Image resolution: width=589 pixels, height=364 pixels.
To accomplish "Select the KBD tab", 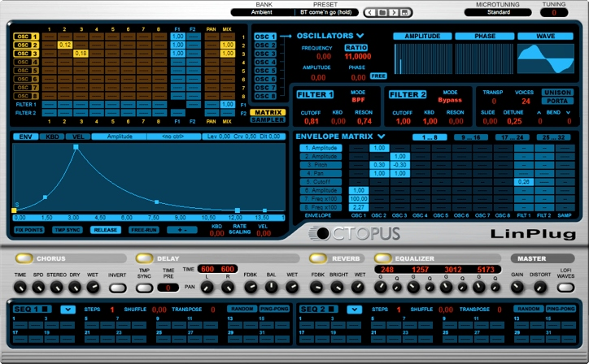I will coord(52,136).
